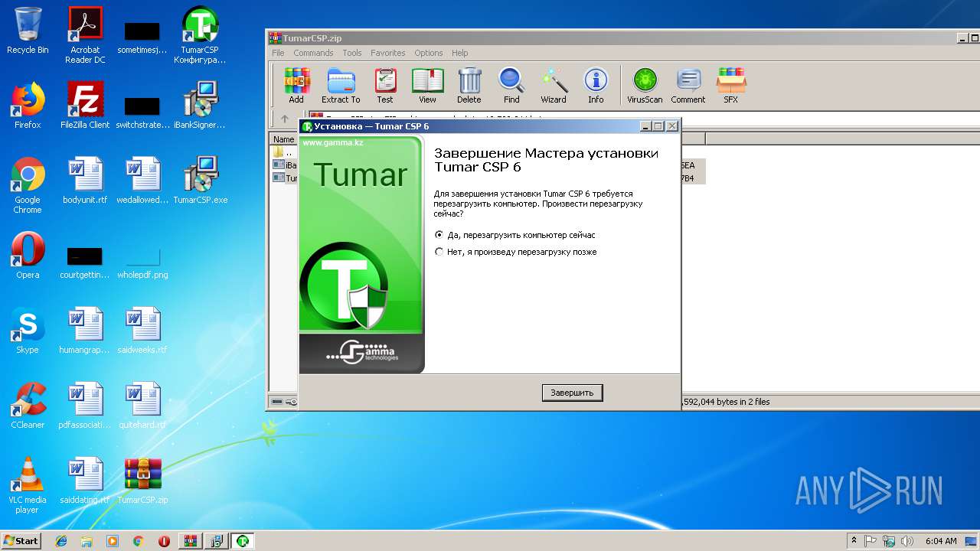
Task: Click the Find magnifier icon
Action: (x=511, y=85)
